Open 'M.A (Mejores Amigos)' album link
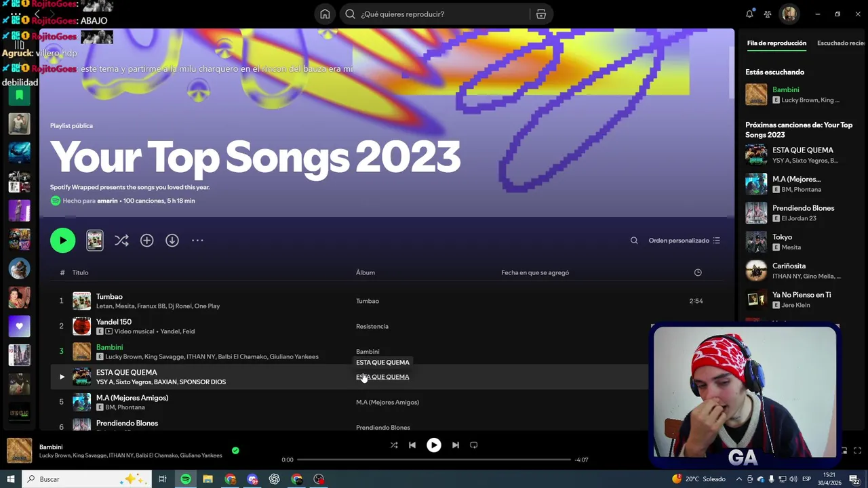Viewport: 868px width, 488px height. pyautogui.click(x=387, y=403)
